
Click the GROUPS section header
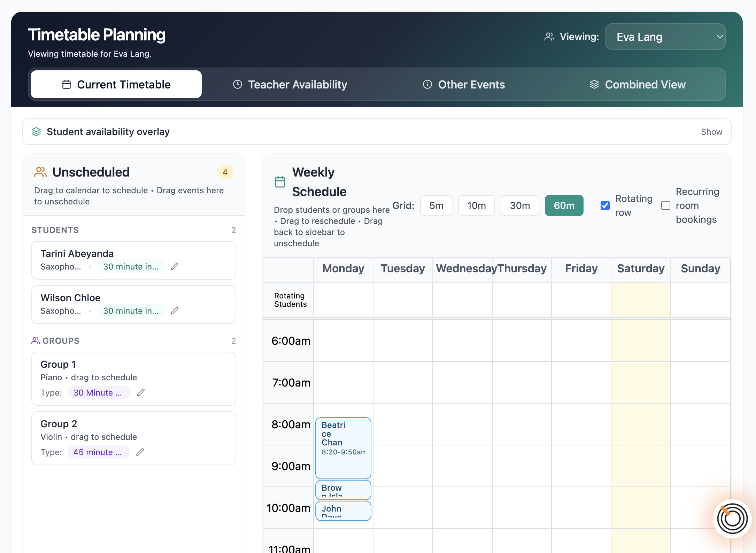tap(61, 341)
